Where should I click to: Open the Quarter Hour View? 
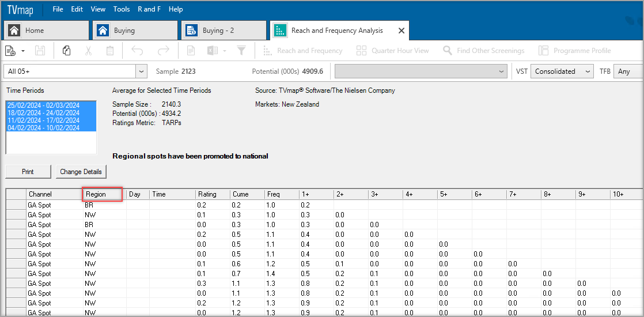tap(393, 51)
